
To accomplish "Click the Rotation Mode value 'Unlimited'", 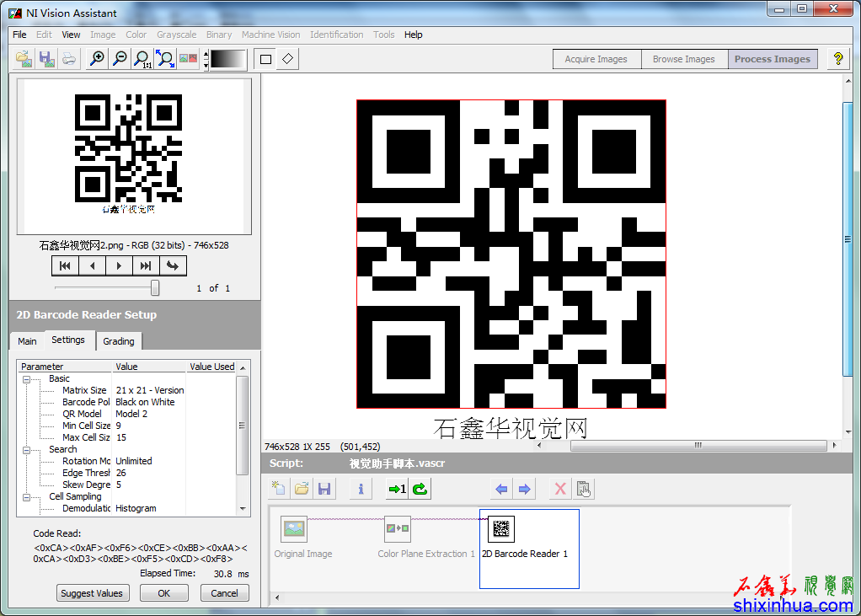I will (x=134, y=461).
